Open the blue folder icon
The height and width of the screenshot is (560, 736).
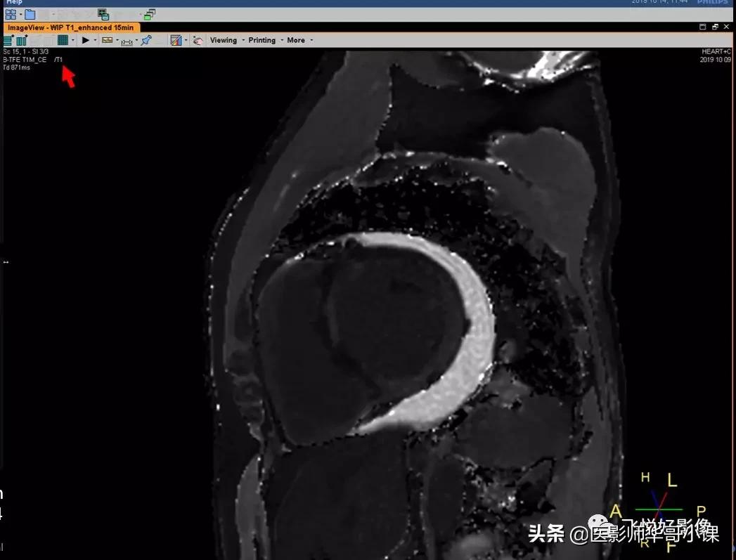[30, 14]
